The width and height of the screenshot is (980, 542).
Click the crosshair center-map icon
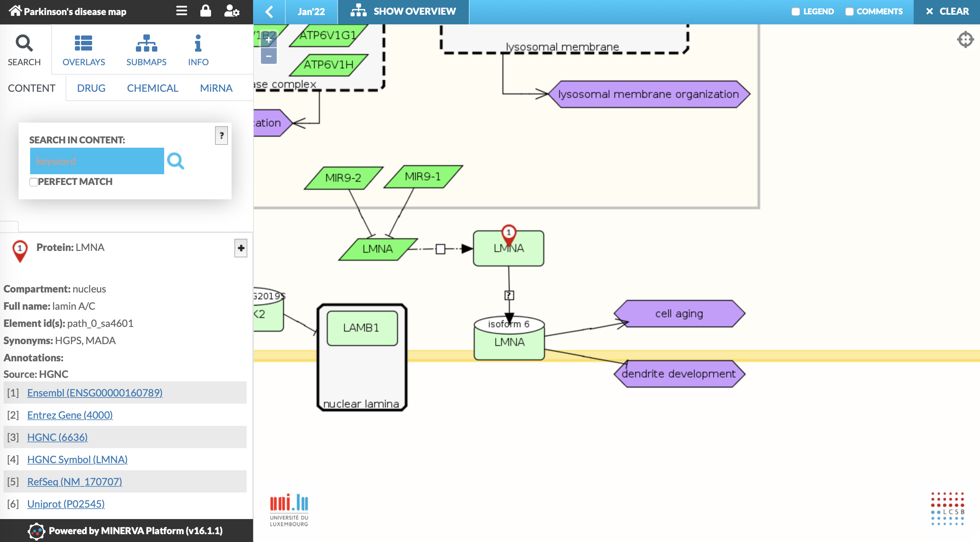tap(965, 39)
